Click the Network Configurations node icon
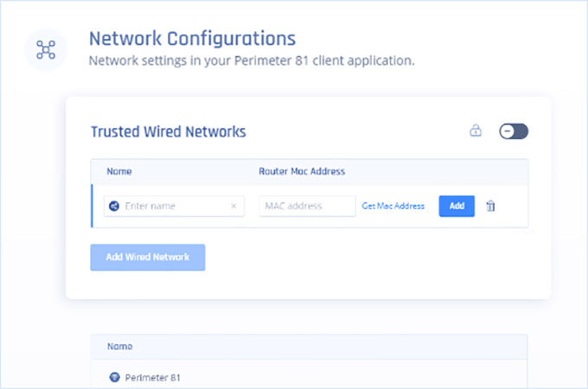 point(46,49)
